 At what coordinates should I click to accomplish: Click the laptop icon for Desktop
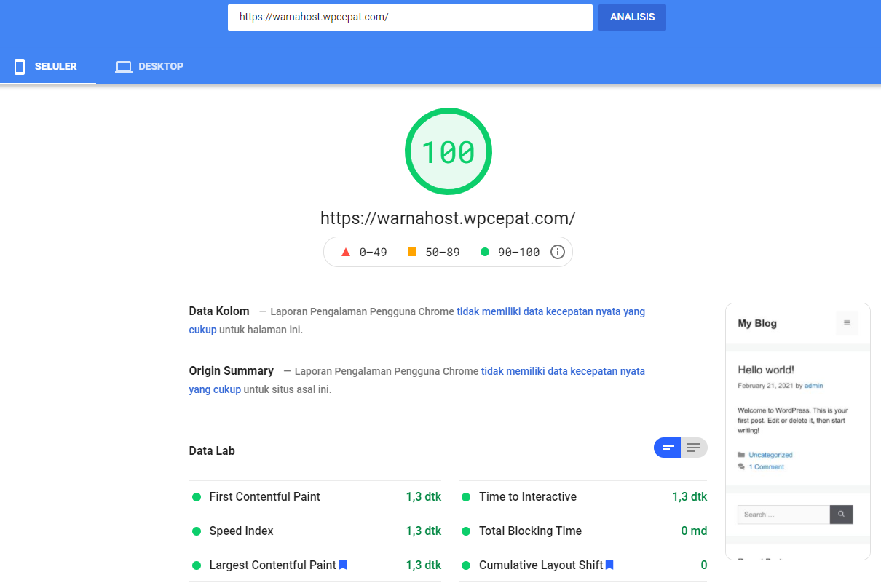[124, 67]
